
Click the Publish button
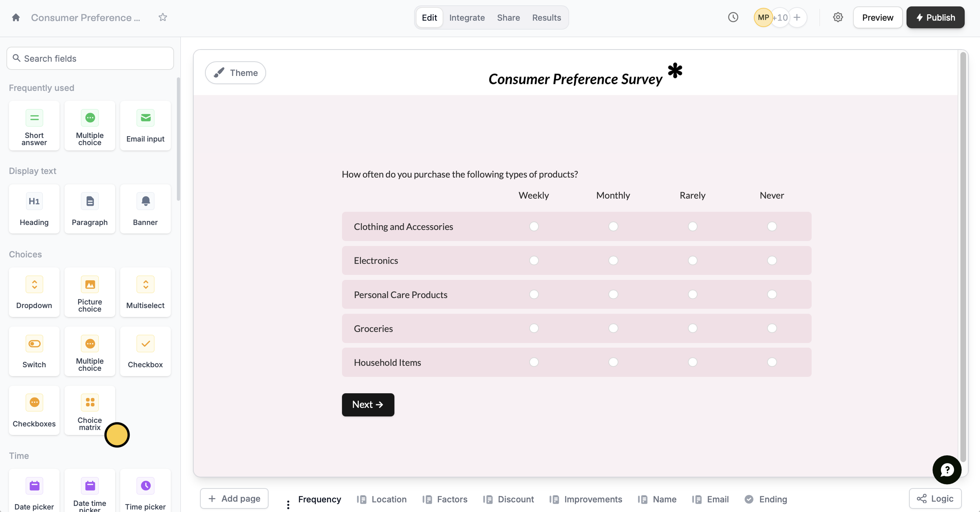(x=935, y=17)
